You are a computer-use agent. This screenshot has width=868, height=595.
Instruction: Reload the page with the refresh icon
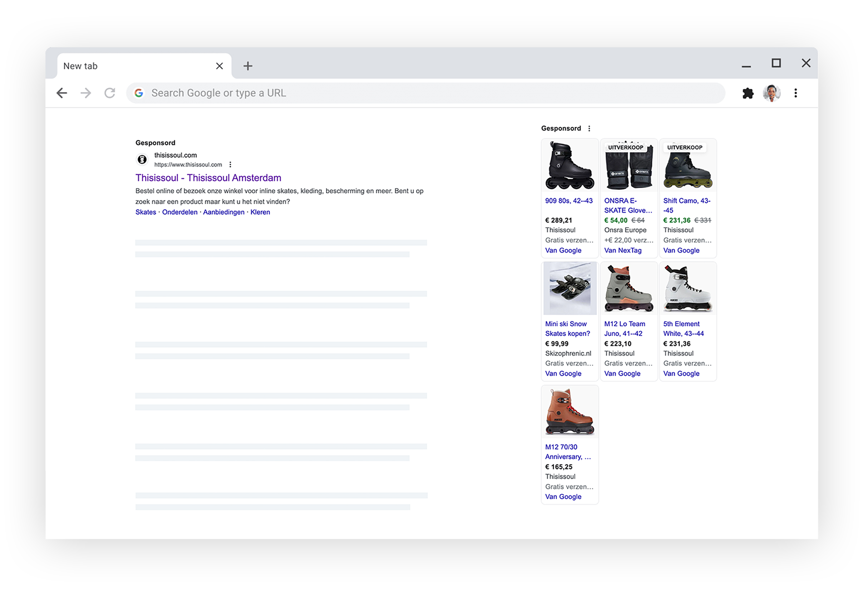coord(110,93)
